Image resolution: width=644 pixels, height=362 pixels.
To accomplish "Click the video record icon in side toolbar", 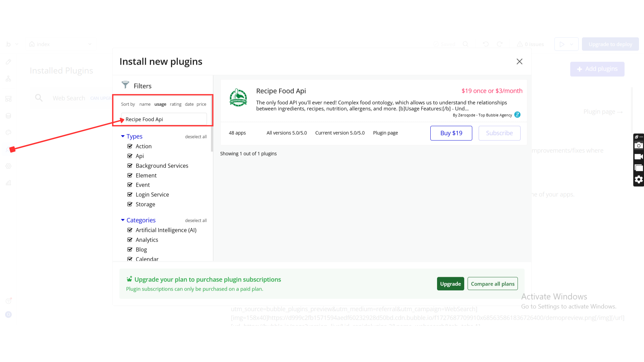I will [639, 157].
